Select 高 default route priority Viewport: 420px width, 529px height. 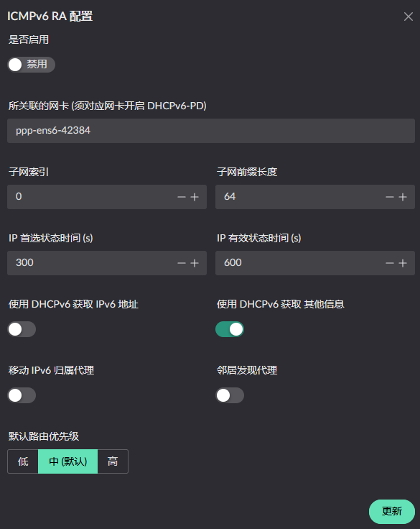tap(113, 461)
